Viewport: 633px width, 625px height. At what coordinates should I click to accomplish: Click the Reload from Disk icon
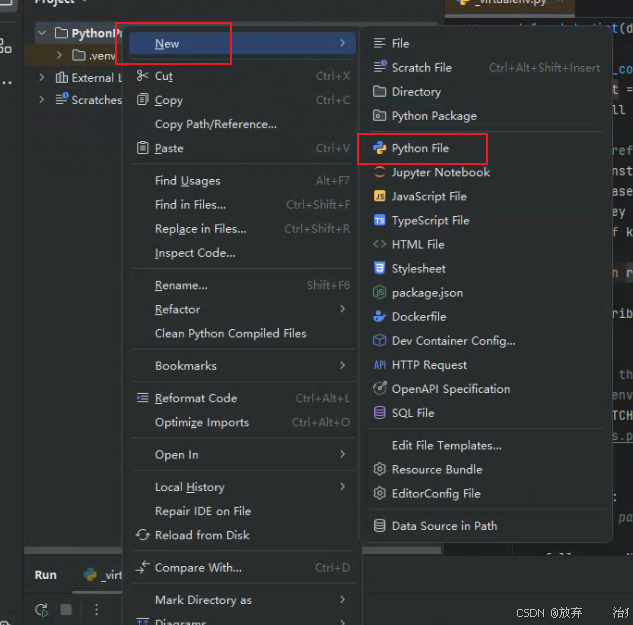point(142,535)
